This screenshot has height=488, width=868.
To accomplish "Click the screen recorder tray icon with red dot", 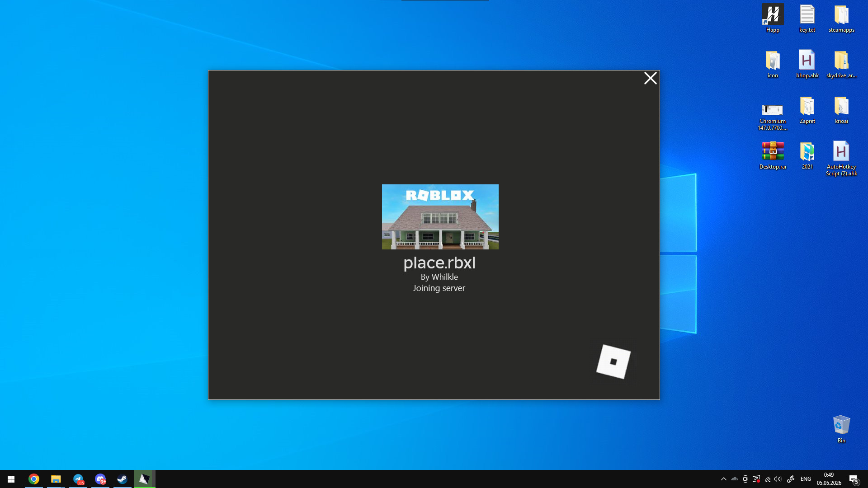I will [756, 479].
